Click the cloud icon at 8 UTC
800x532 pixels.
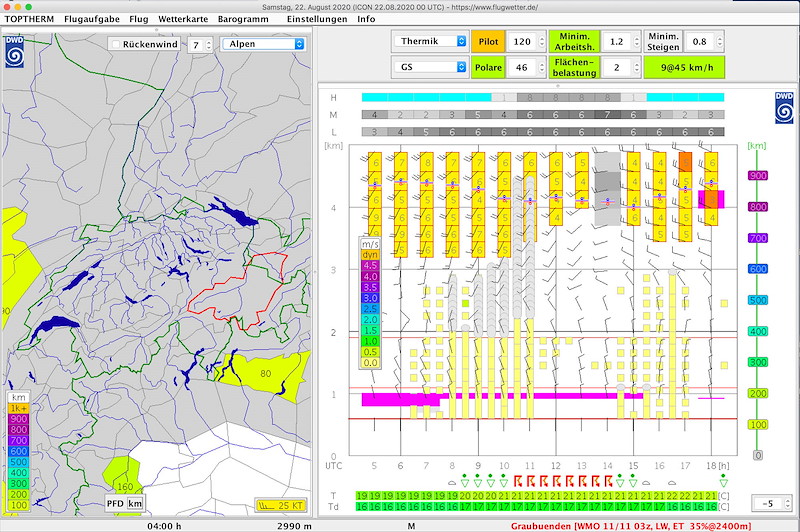[452, 482]
